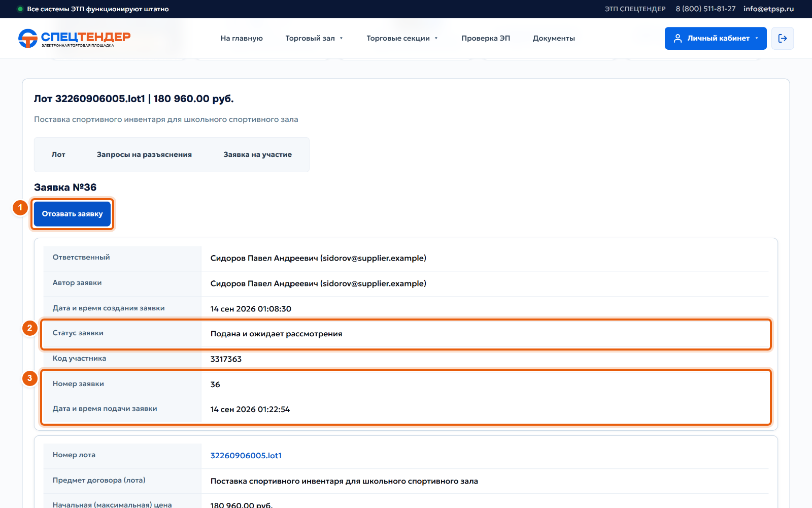Screen dimensions: 812x508
Task: Click the value 36 in Номер заявки row
Action: coord(215,385)
